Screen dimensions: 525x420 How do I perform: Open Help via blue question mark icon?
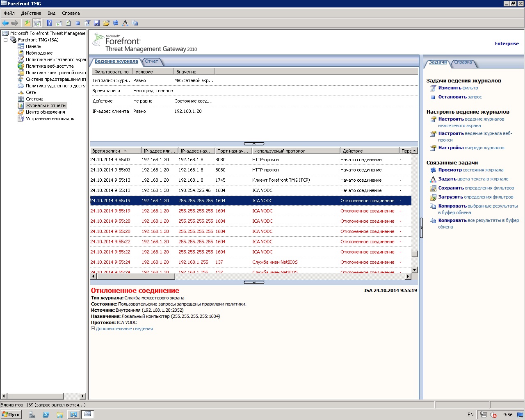[49, 23]
